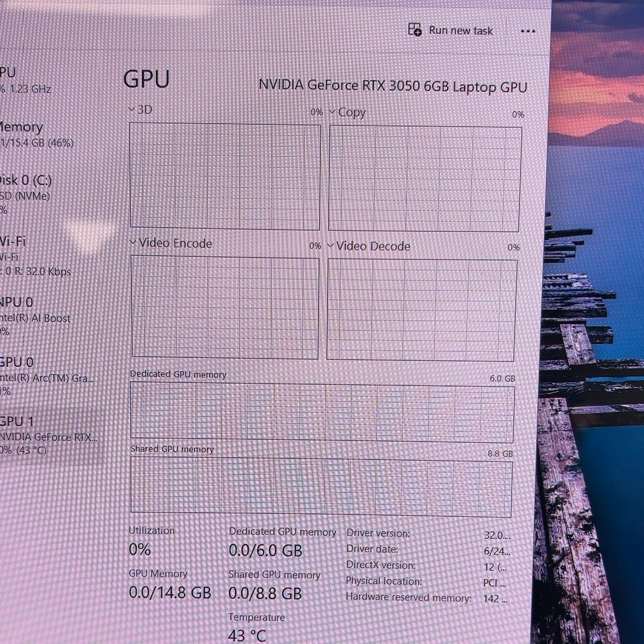Viewport: 644px width, 644px height.
Task: Click the Dedicated GPU memory graph
Action: pos(322,413)
